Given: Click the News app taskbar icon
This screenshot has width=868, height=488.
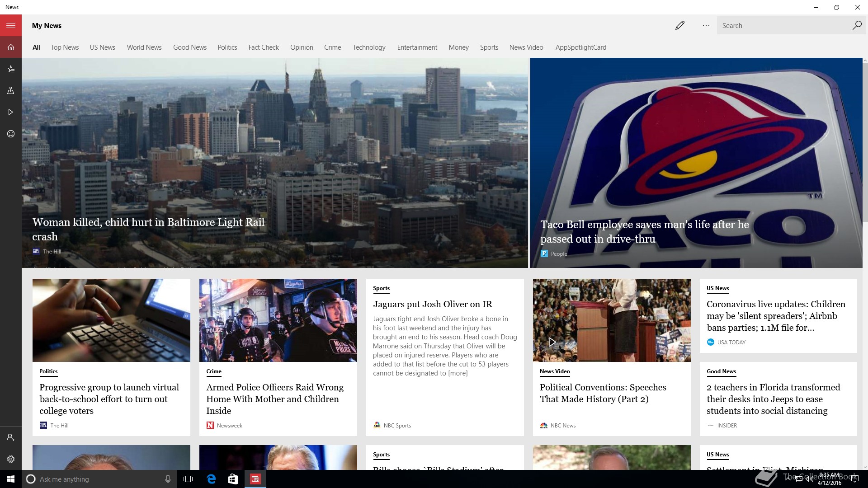Looking at the screenshot, I should click(x=255, y=479).
